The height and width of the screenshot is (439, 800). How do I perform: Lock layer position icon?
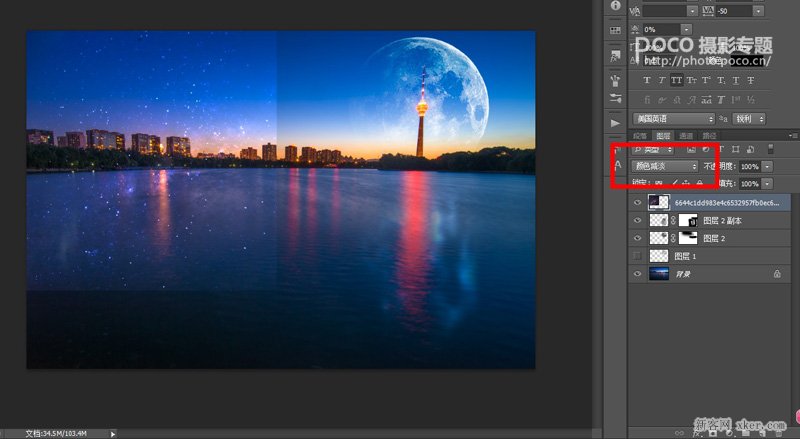click(x=686, y=183)
